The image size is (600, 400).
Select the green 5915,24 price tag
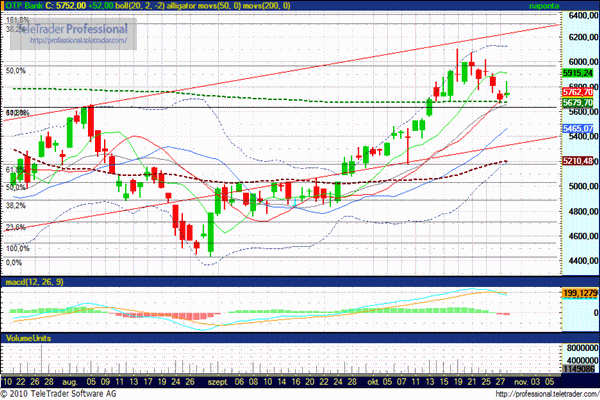point(579,74)
